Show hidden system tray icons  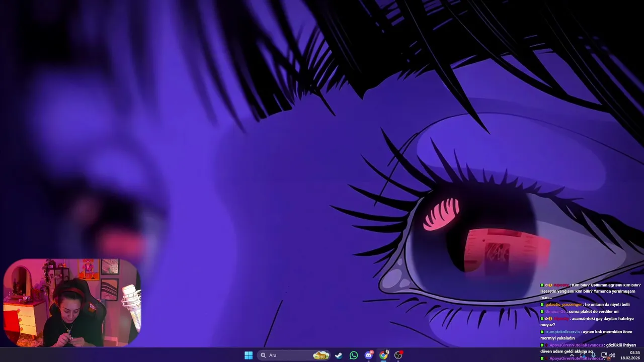[572, 355]
